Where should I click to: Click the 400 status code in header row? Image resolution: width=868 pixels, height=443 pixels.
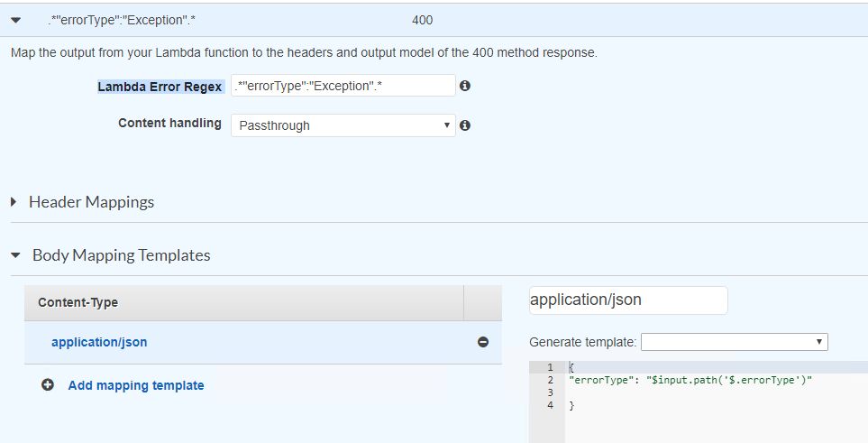pyautogui.click(x=421, y=20)
